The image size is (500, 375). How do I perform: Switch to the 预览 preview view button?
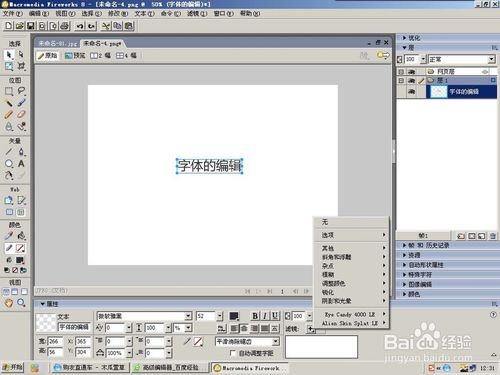point(75,55)
